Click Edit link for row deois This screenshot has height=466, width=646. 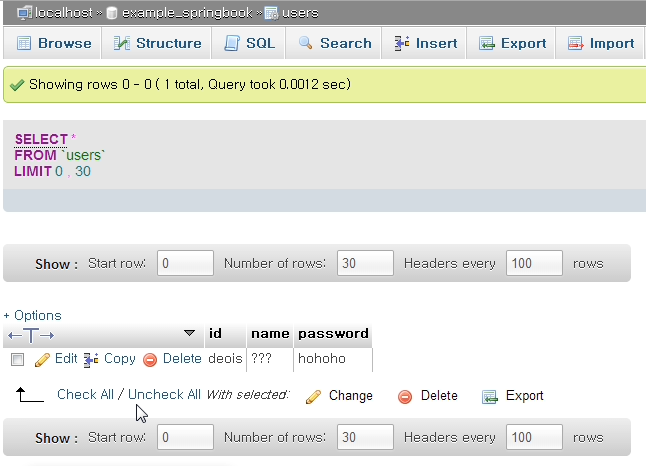click(x=66, y=358)
